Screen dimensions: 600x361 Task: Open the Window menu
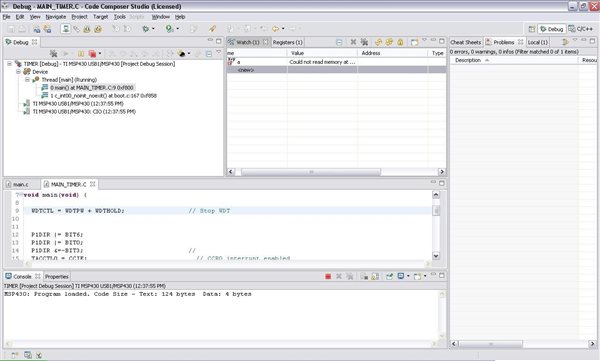click(x=161, y=17)
